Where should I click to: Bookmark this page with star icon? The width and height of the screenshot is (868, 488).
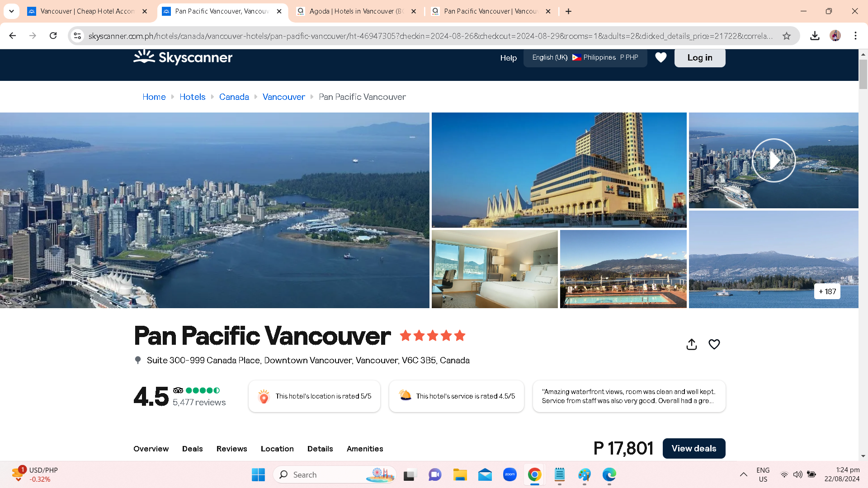coord(787,36)
